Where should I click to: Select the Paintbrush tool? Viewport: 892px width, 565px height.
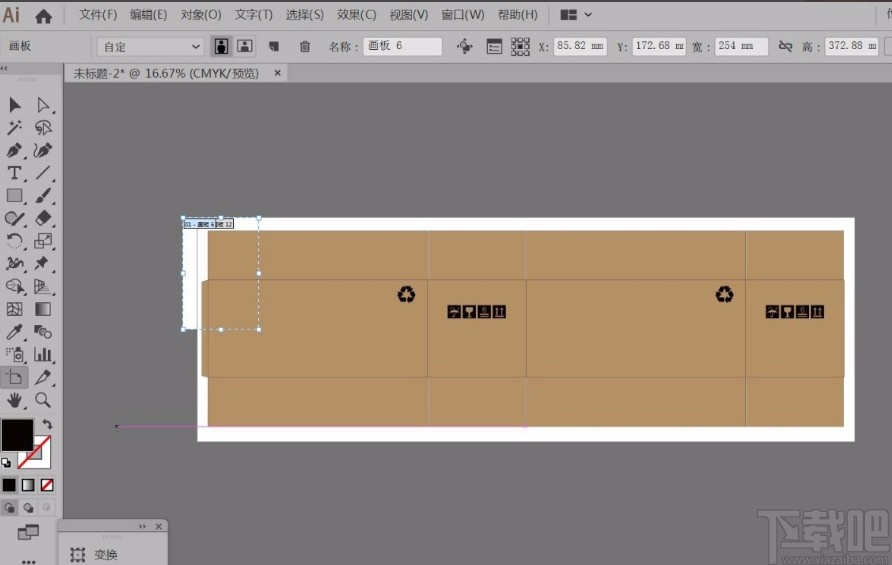pos(43,195)
